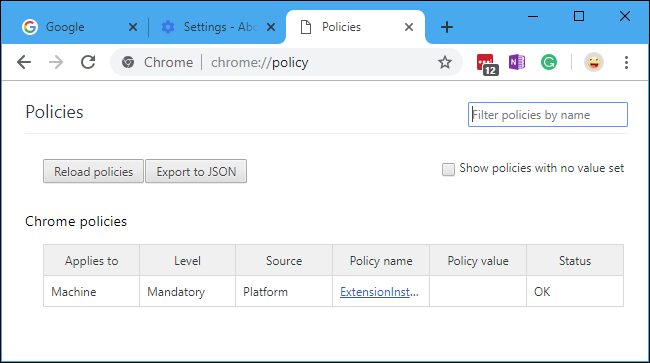This screenshot has height=363, width=650.
Task: Open the Grammarly extension icon
Action: [x=549, y=62]
